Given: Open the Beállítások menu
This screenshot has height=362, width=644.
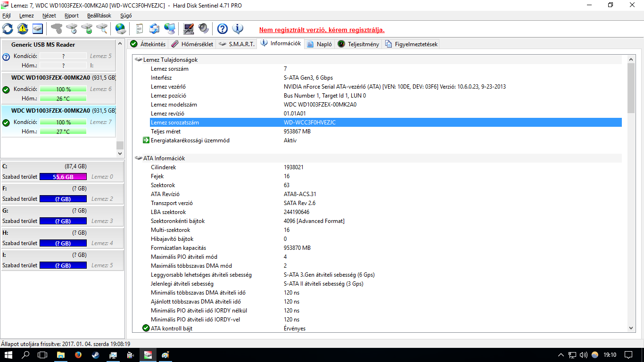Looking at the screenshot, I should [x=99, y=16].
